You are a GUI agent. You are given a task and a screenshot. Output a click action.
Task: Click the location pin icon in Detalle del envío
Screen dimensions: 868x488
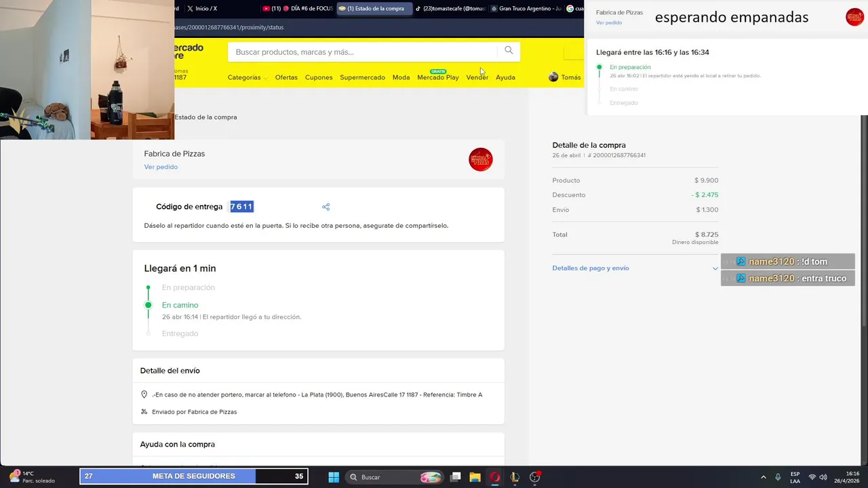(144, 394)
